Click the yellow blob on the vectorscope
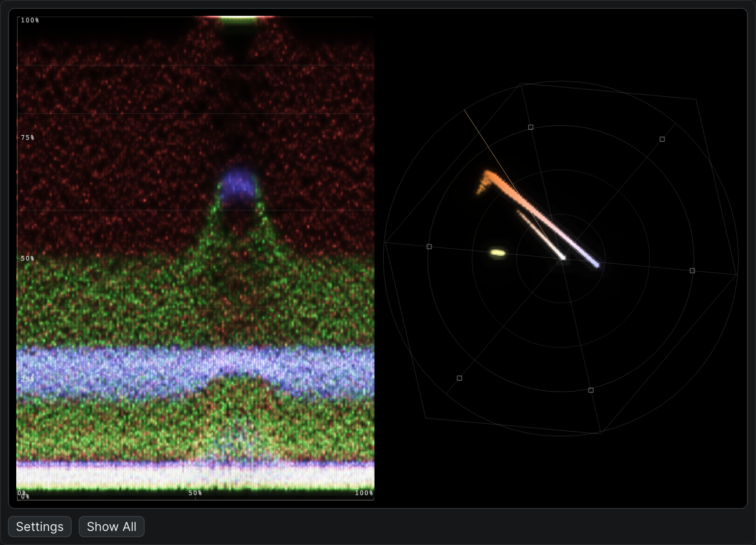756x545 pixels. pyautogui.click(x=498, y=253)
